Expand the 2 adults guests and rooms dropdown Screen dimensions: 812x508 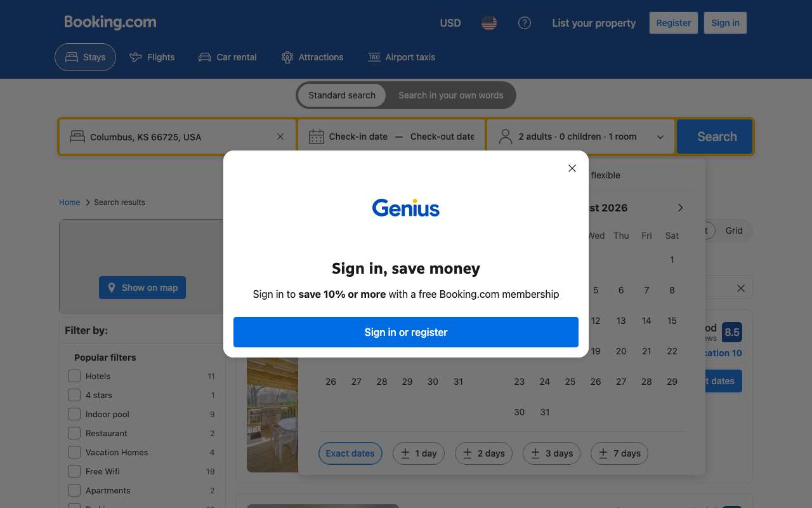pos(581,137)
